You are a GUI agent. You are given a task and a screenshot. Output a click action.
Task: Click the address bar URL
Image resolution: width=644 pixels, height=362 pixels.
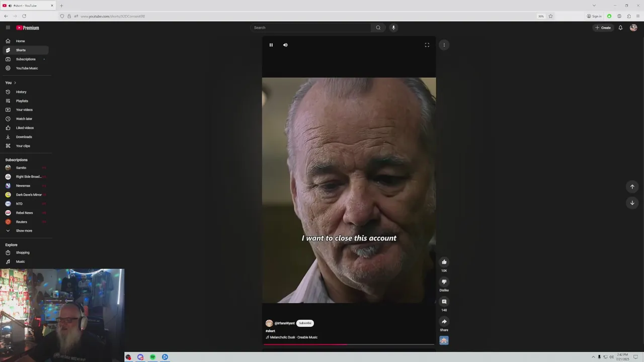(113, 16)
